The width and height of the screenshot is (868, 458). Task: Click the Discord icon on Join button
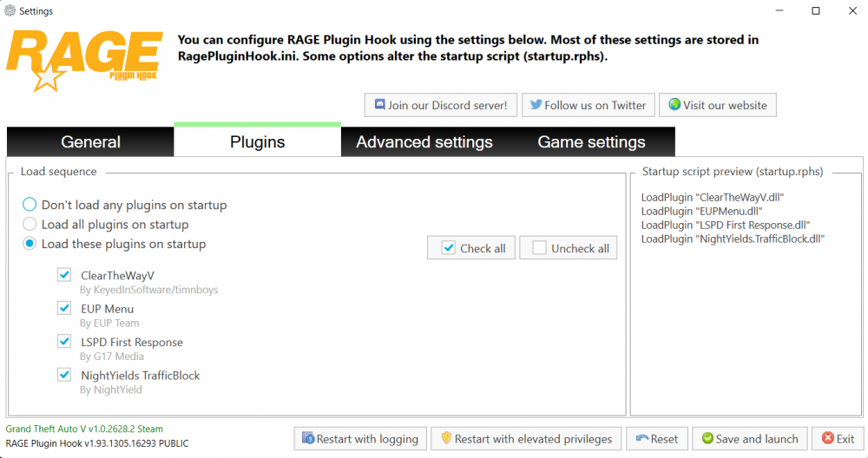pyautogui.click(x=380, y=104)
